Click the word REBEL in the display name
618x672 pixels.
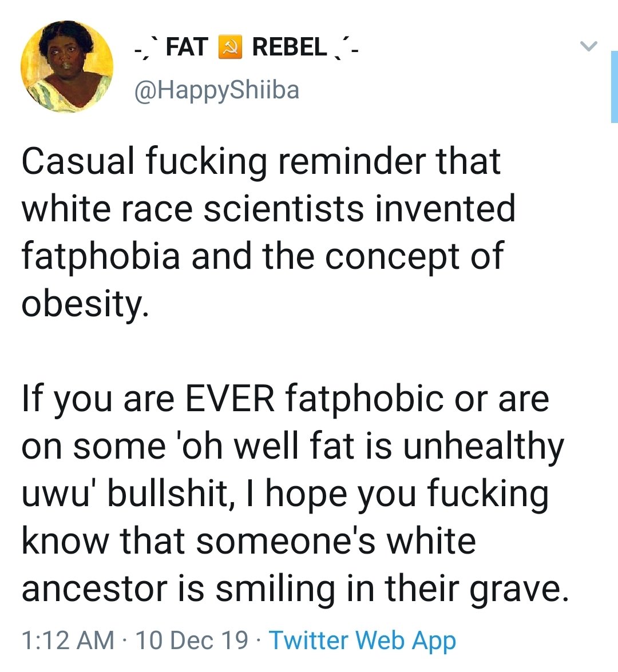tap(290, 47)
